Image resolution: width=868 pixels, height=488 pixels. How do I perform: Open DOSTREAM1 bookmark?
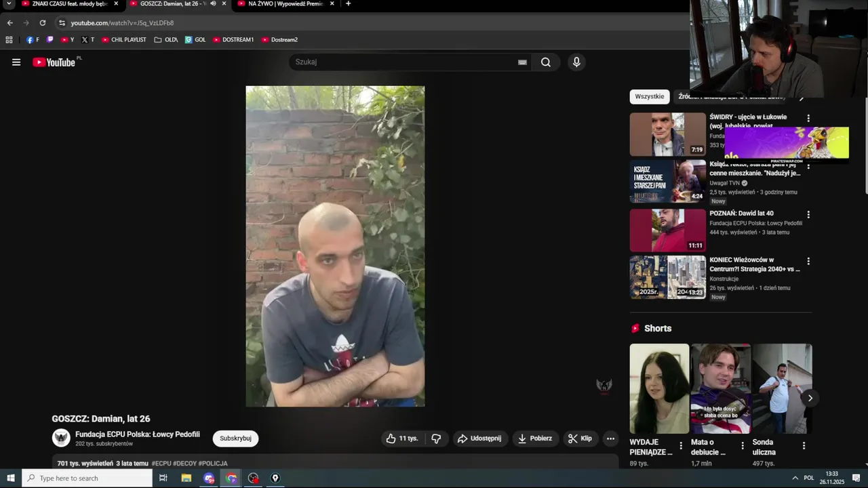[x=233, y=40]
